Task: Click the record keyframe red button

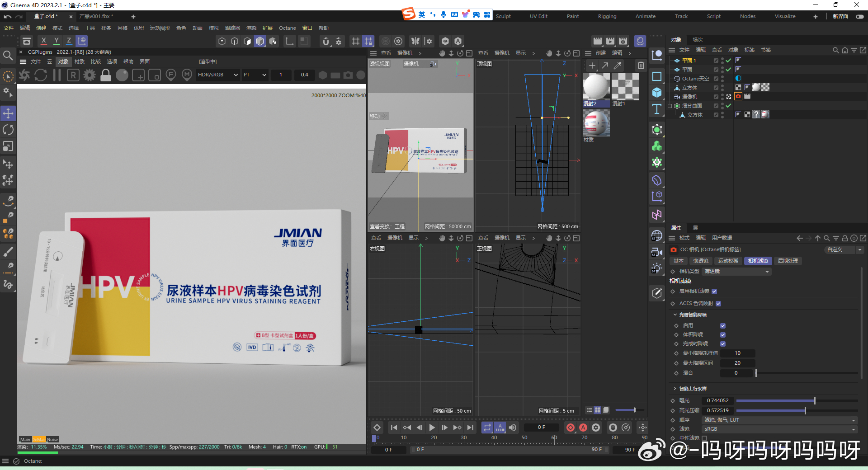Action: [x=571, y=428]
